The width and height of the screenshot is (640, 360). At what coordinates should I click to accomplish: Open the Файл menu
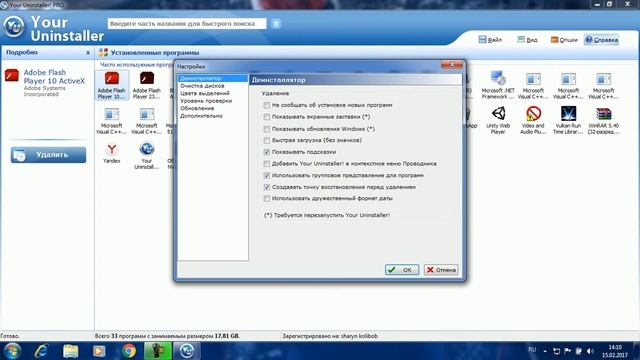tap(490, 40)
